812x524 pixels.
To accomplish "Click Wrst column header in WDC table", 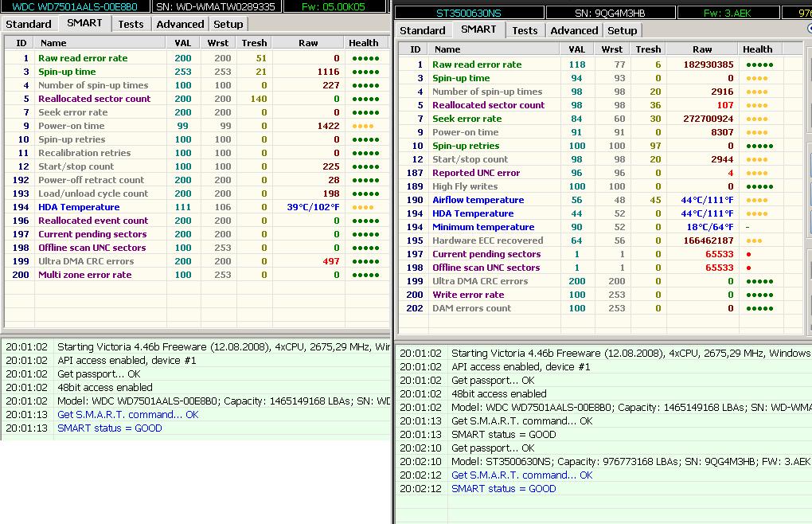I will [217, 43].
